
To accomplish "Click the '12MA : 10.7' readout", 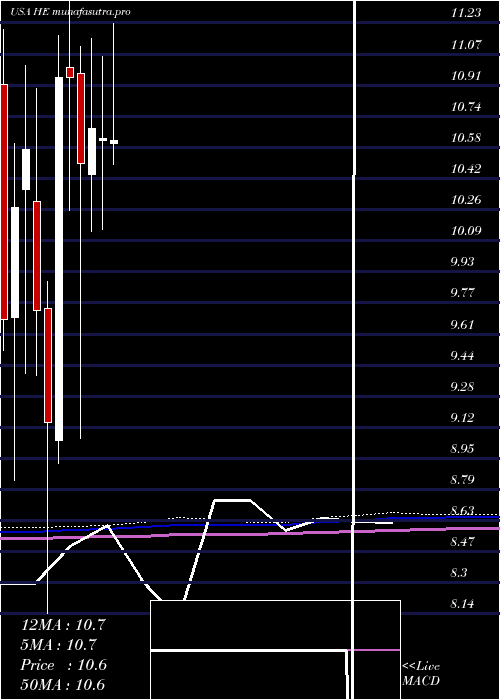I will tap(63, 625).
